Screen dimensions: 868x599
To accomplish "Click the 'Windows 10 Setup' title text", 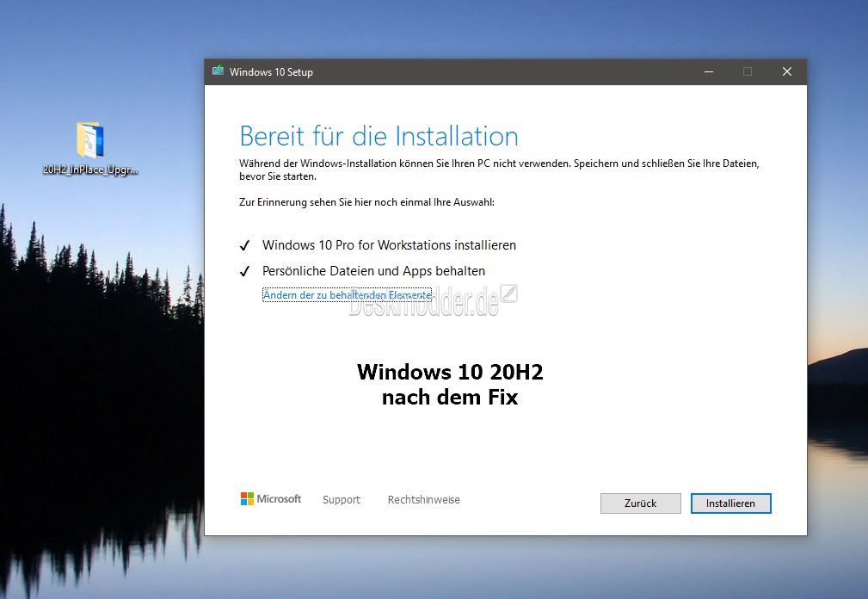I will [271, 72].
